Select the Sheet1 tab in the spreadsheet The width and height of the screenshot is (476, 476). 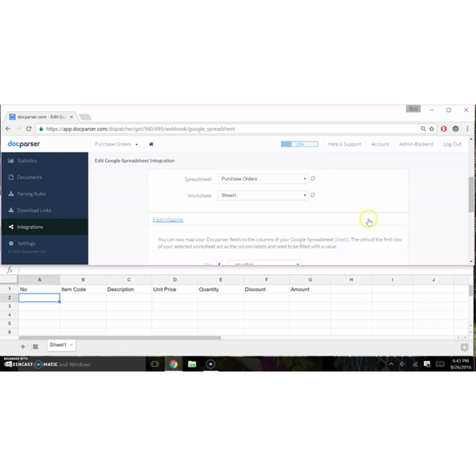[58, 345]
